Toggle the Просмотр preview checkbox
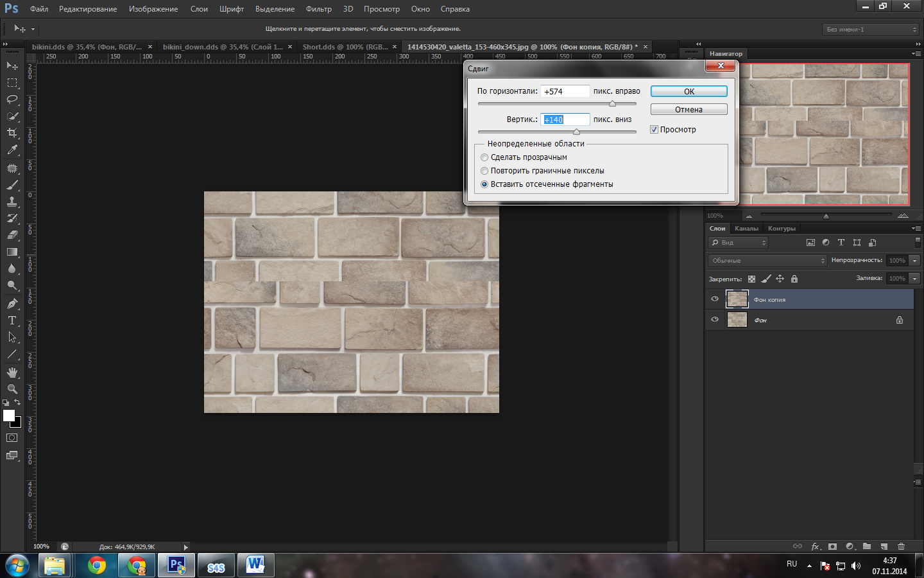 pos(654,130)
